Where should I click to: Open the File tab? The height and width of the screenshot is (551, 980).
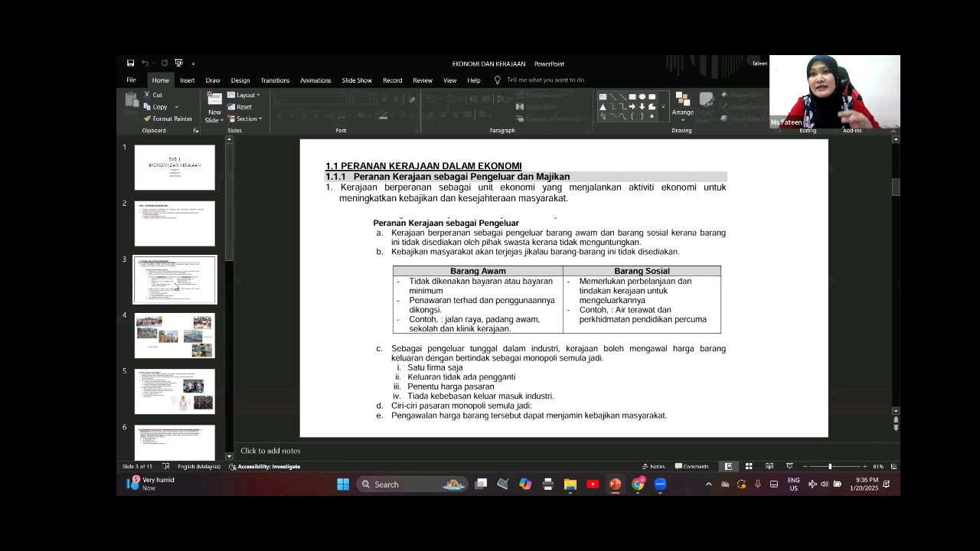(x=131, y=80)
